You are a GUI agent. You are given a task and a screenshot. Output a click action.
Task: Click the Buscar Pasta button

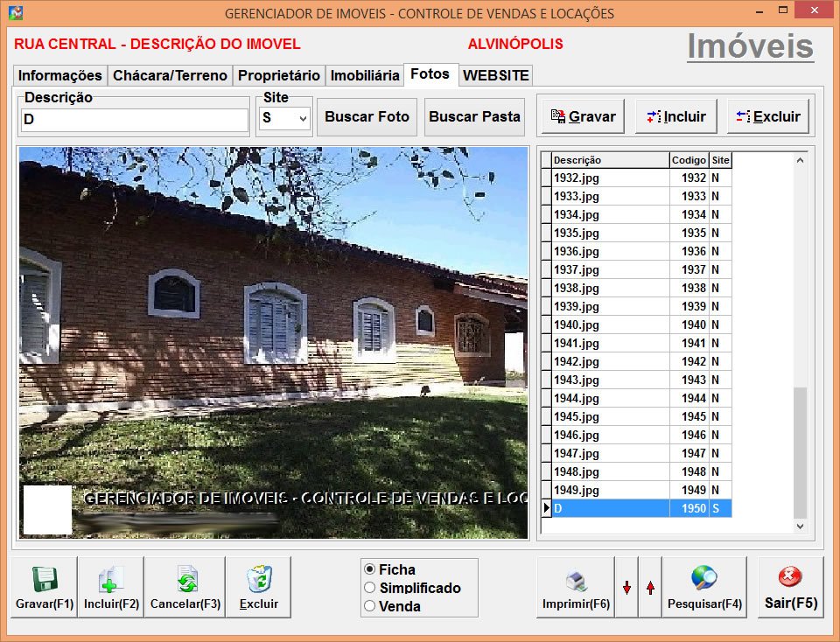click(x=474, y=116)
